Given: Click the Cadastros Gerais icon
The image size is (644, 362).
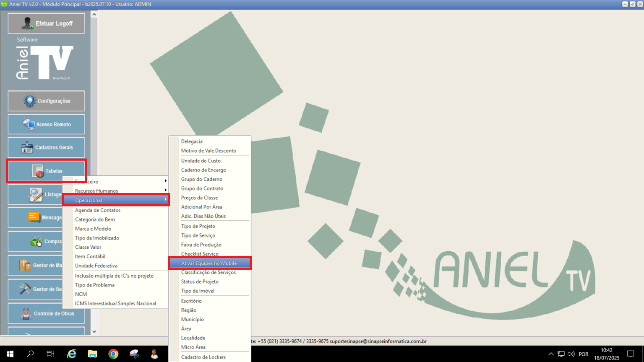Looking at the screenshot, I should coord(27,148).
